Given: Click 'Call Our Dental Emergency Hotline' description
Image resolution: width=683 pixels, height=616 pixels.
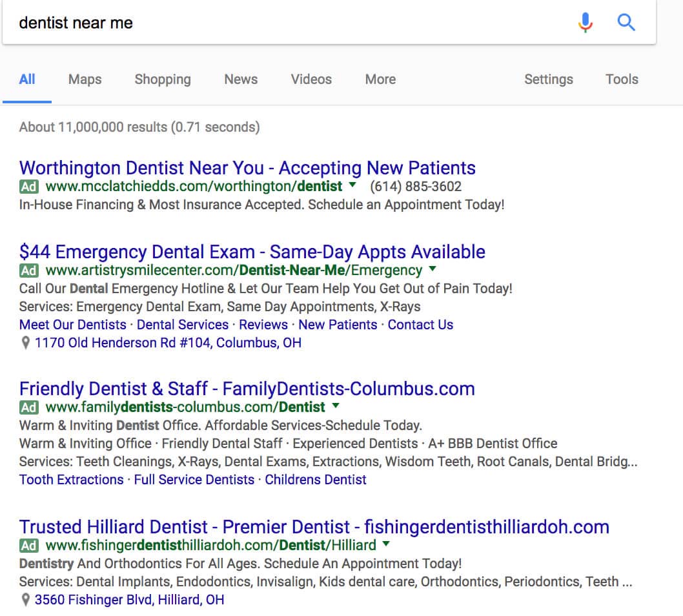Looking at the screenshot, I should (x=266, y=289).
